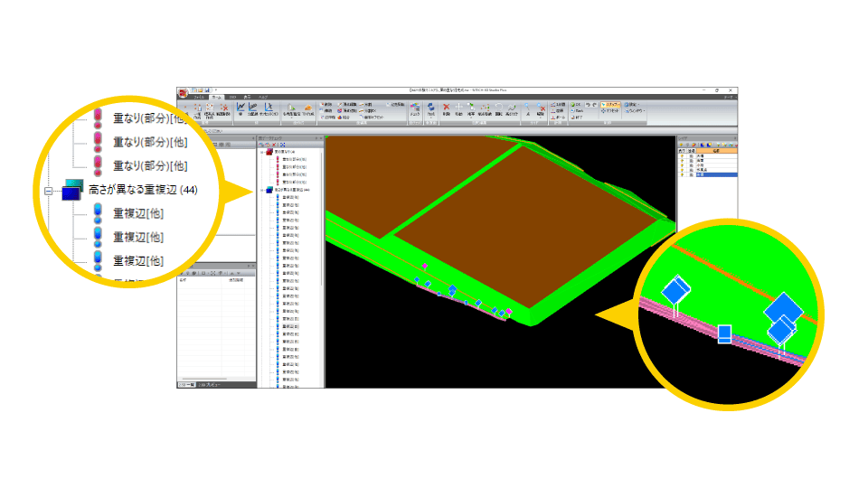Image resolution: width=868 pixels, height=488 pixels.
Task: Select the 点 magnifier point tool
Action: click(527, 108)
